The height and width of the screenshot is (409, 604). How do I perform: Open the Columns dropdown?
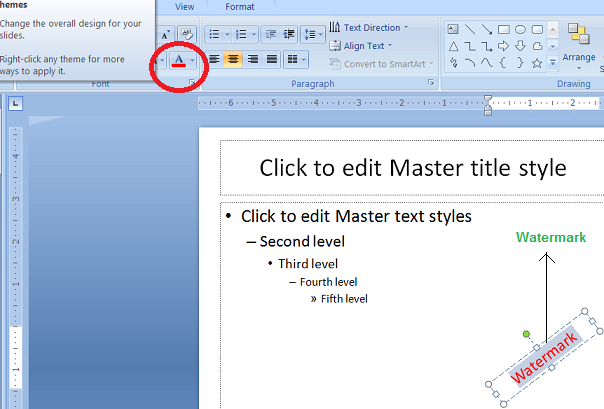[x=296, y=59]
